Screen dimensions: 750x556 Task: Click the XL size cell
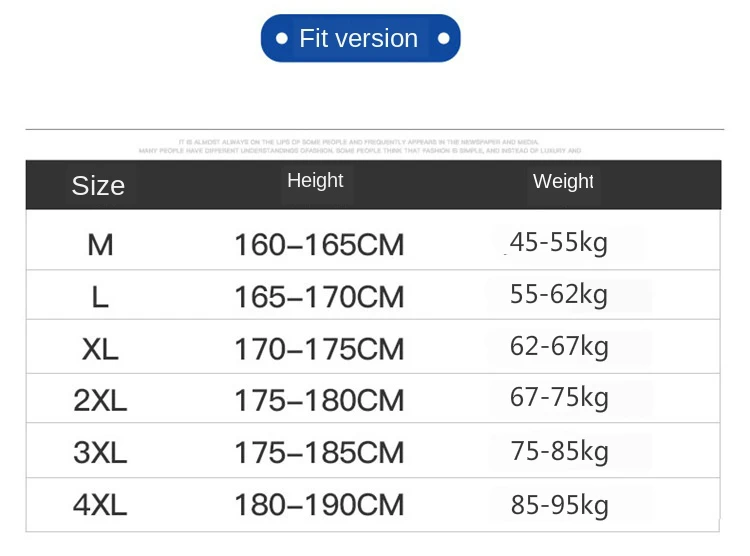[x=100, y=349]
